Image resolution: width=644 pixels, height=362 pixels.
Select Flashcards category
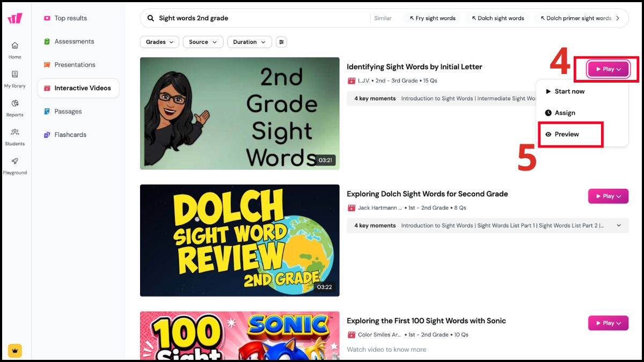(x=78, y=135)
